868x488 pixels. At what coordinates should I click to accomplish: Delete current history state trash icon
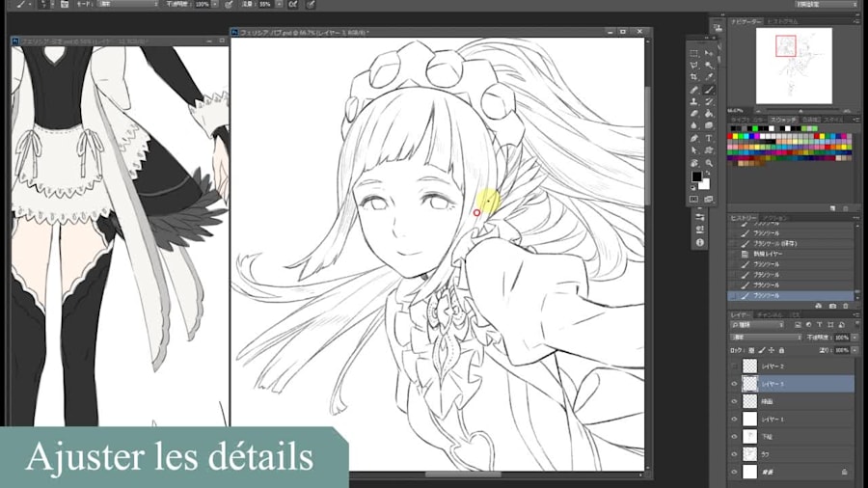coord(845,306)
